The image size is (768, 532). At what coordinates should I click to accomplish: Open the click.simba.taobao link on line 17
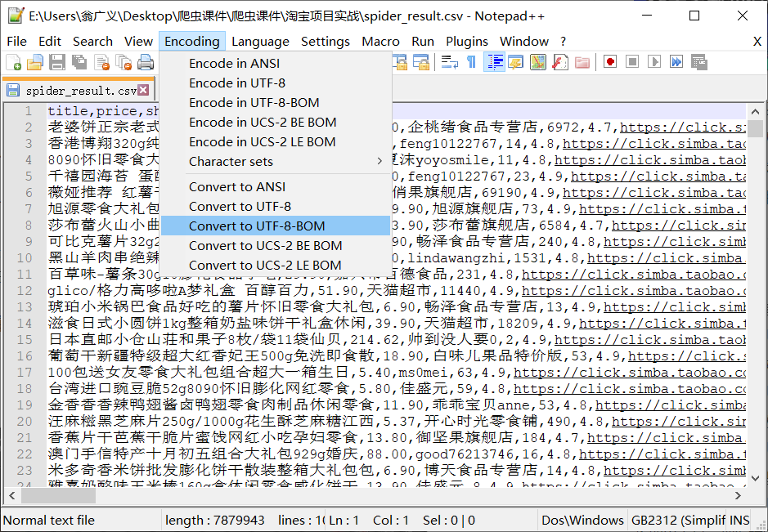coord(630,373)
